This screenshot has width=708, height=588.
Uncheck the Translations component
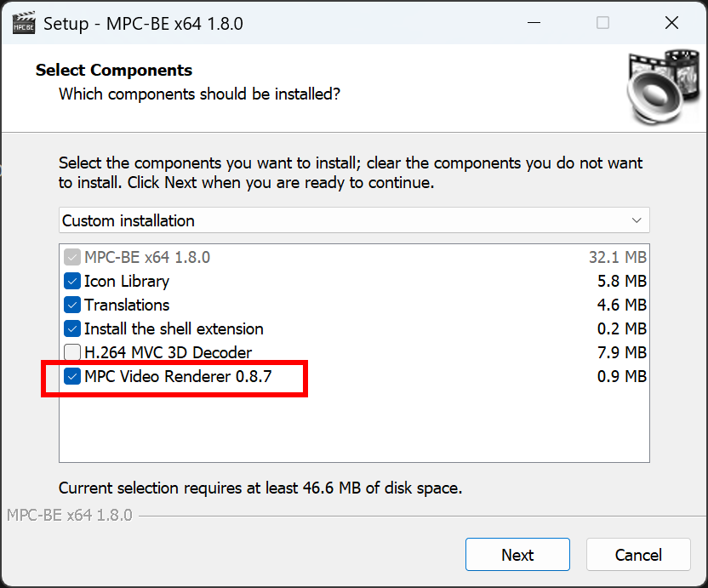tap(72, 305)
